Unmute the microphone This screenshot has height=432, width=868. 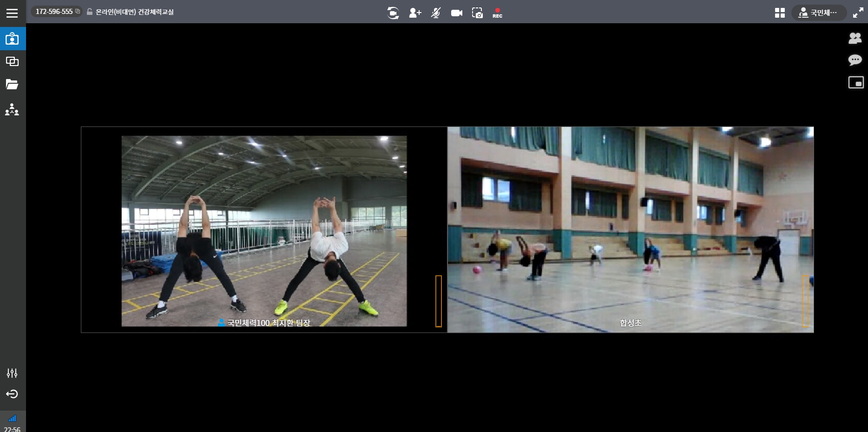(x=436, y=13)
